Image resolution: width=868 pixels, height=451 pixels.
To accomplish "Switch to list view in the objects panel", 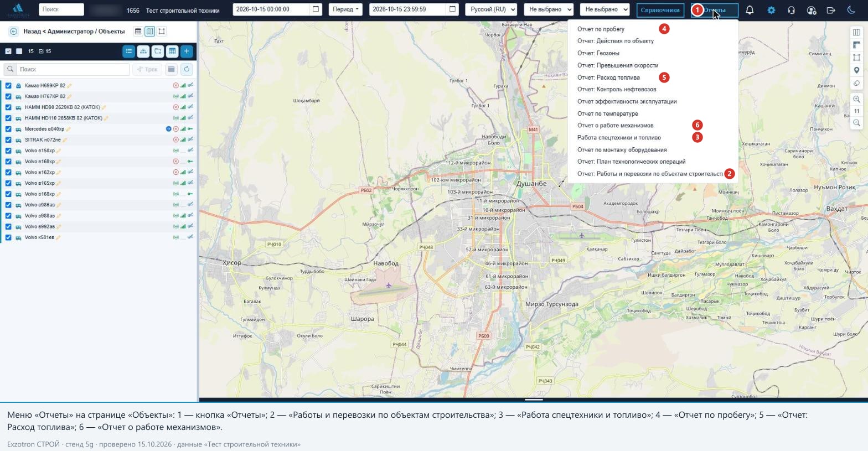I will coord(128,51).
